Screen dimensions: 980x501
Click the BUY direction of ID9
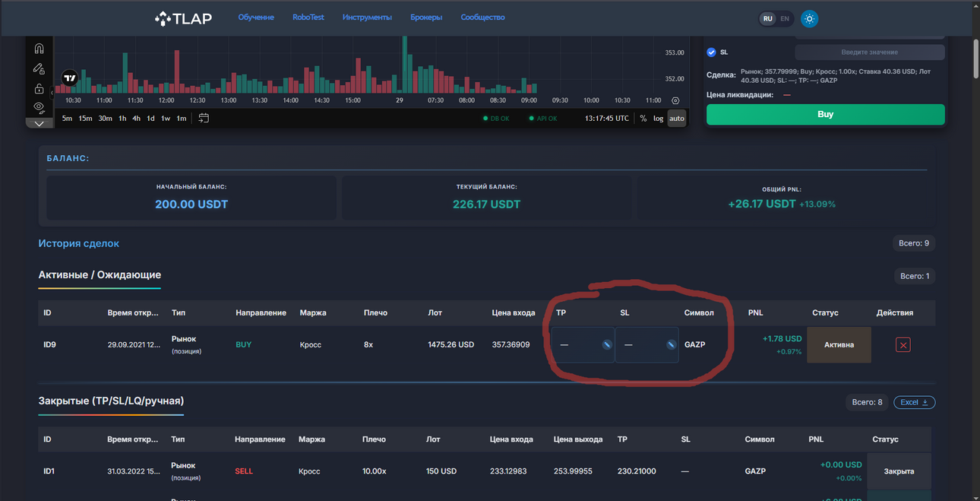(x=244, y=344)
